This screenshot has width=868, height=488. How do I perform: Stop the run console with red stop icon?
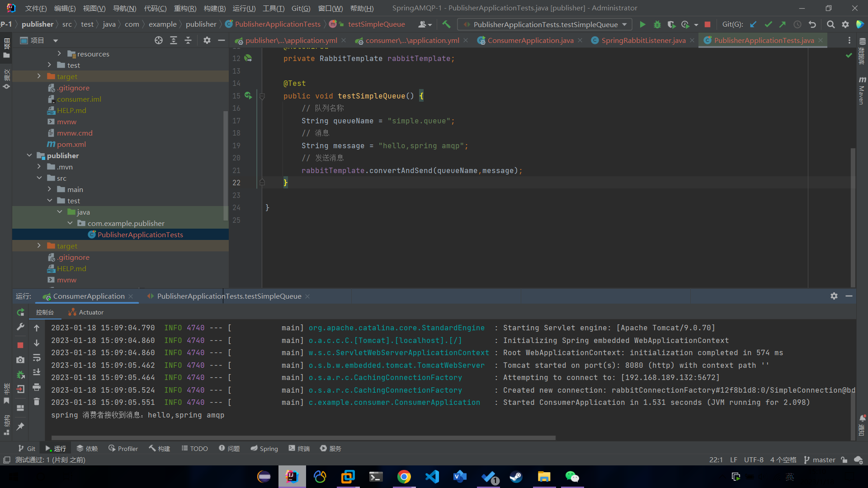[20, 345]
